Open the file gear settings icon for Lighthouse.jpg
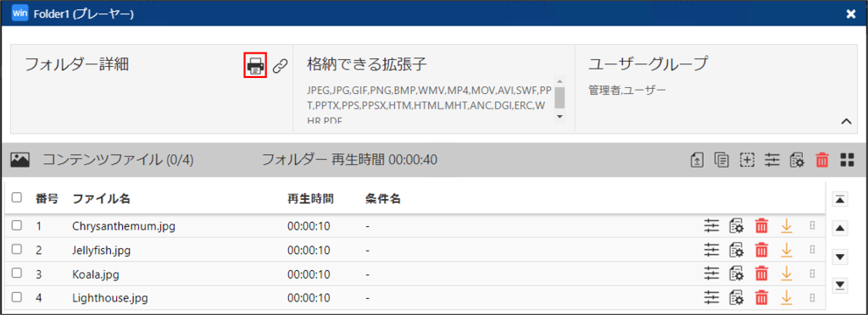Viewport: 868px width, 315px height. point(737,298)
